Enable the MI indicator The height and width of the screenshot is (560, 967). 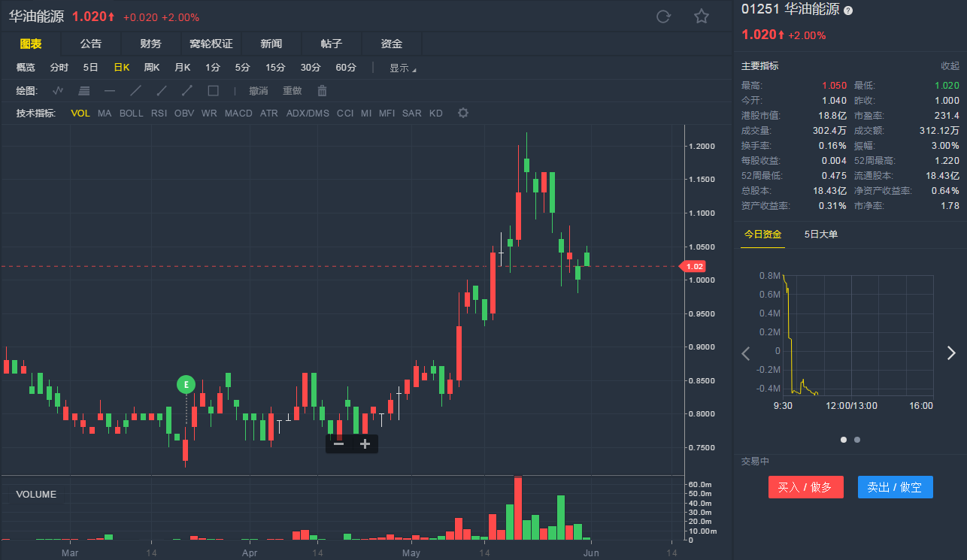pos(366,114)
